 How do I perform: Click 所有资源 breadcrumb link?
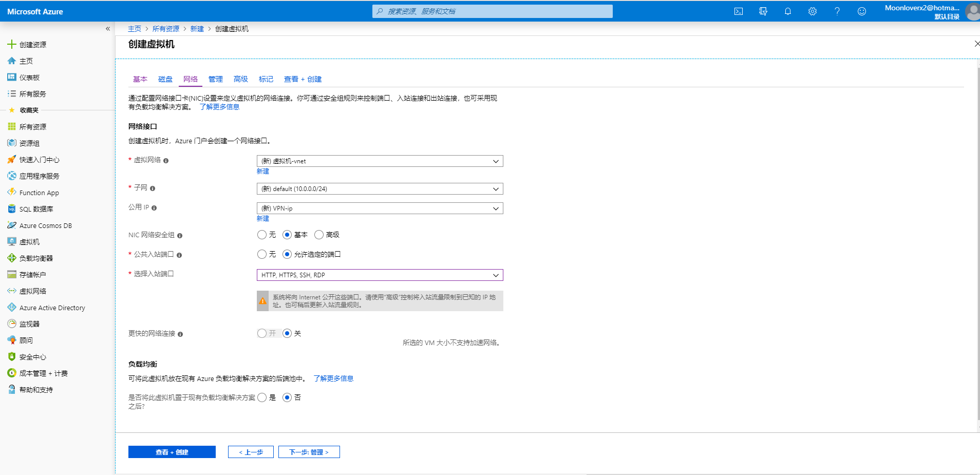(x=166, y=29)
